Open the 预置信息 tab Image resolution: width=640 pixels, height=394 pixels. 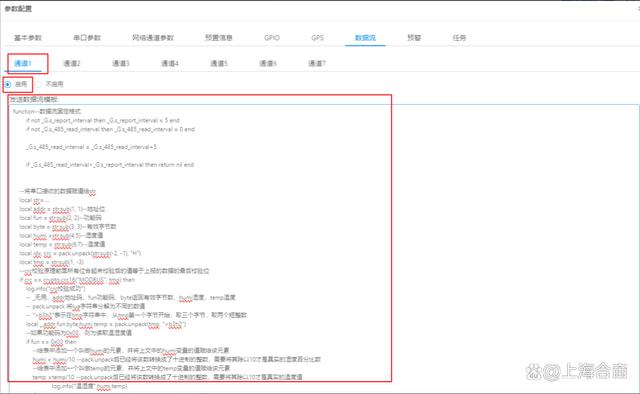pos(218,38)
